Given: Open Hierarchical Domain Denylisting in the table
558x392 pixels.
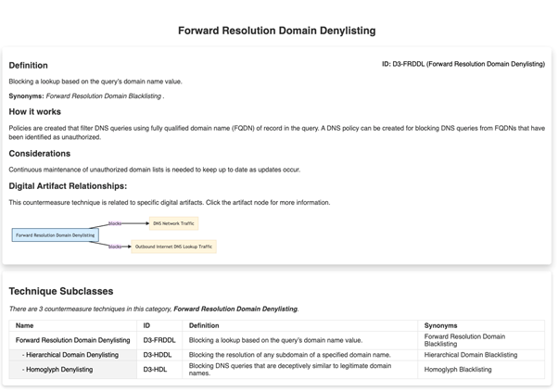Looking at the screenshot, I should [x=70, y=355].
